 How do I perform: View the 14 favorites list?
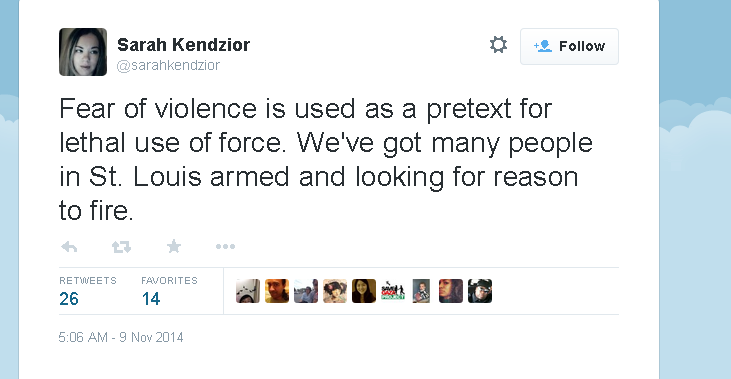(169, 291)
